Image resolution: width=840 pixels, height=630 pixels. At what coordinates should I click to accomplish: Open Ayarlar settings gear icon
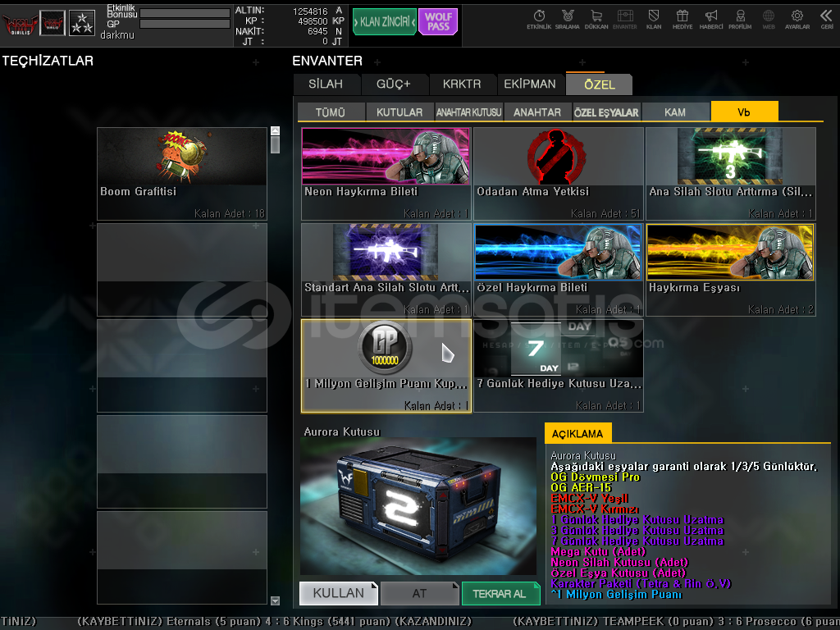coord(797,20)
